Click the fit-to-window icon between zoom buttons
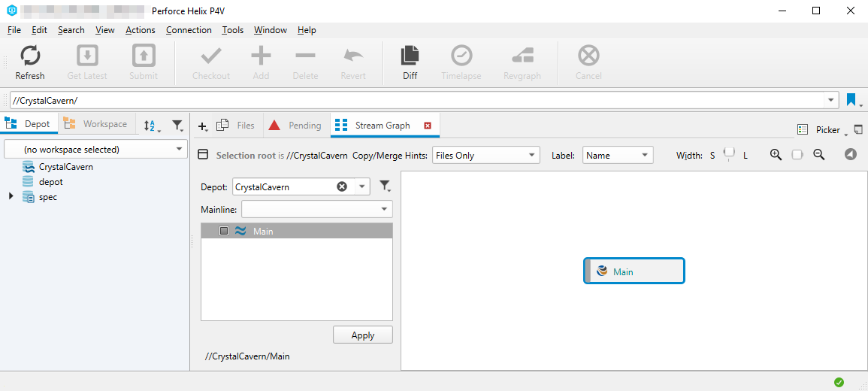This screenshot has height=391, width=868. tap(797, 155)
